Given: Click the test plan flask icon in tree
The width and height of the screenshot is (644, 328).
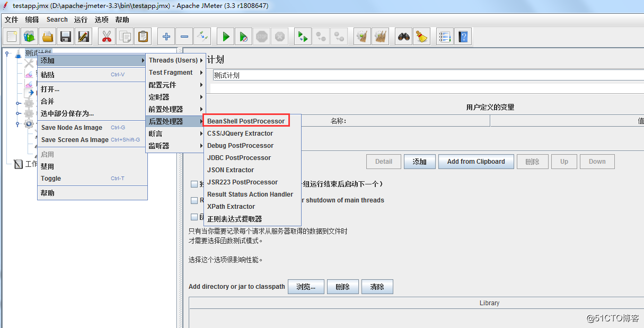Looking at the screenshot, I should point(19,53).
